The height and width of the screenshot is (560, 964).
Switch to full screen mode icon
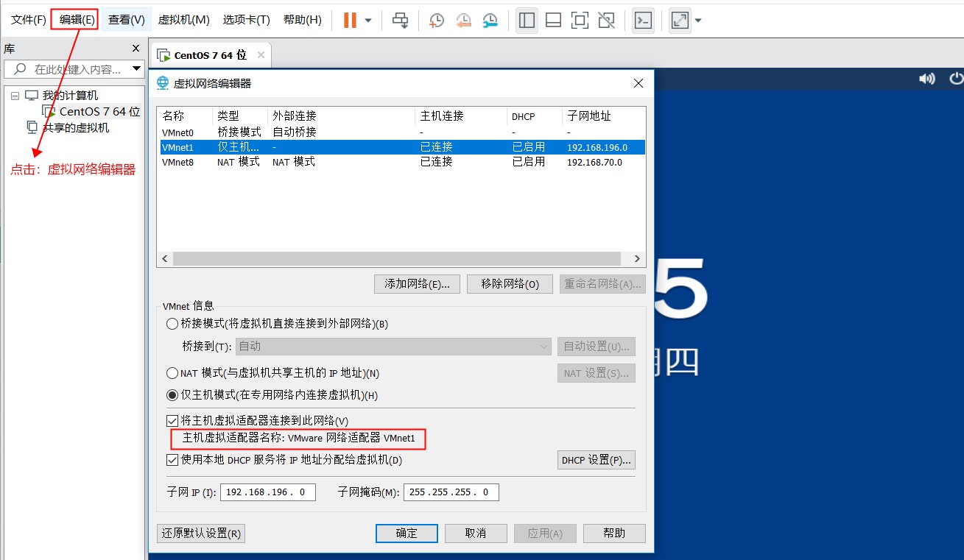(x=580, y=21)
